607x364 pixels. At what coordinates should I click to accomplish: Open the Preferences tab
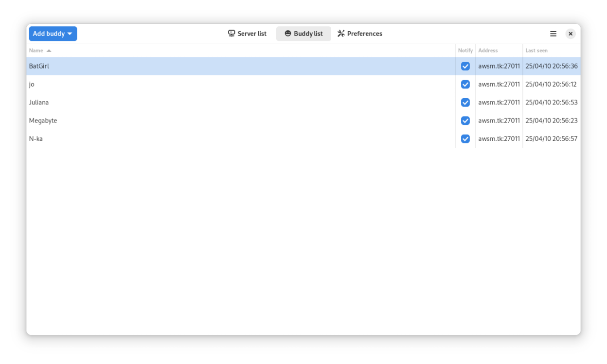coord(360,34)
